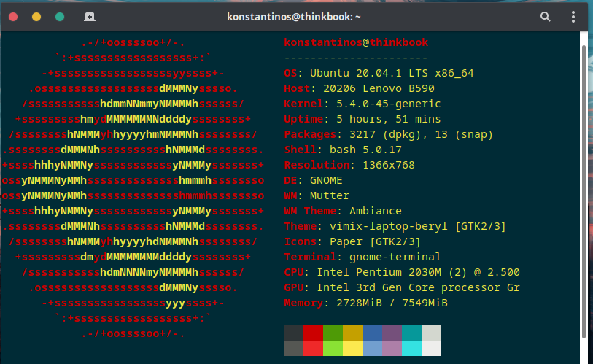Click the dark blue top-row color block

372,333
